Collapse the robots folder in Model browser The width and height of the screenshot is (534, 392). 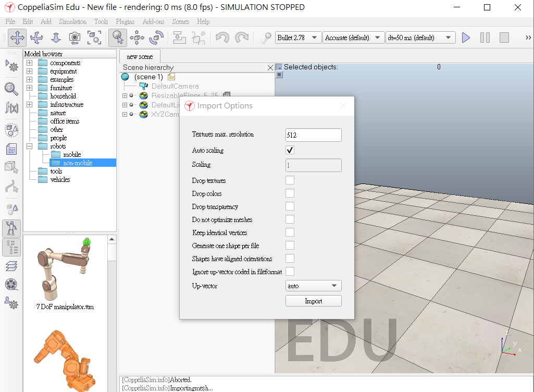coord(30,146)
